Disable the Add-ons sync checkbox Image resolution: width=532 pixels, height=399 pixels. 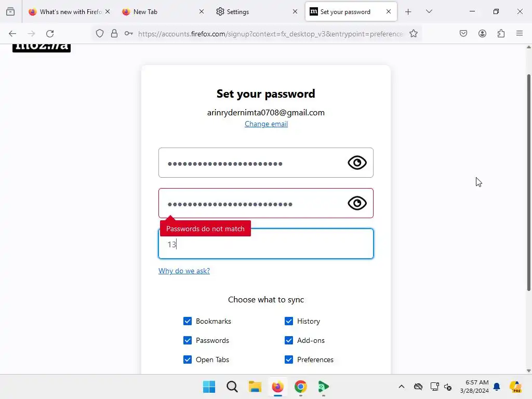[x=289, y=340]
